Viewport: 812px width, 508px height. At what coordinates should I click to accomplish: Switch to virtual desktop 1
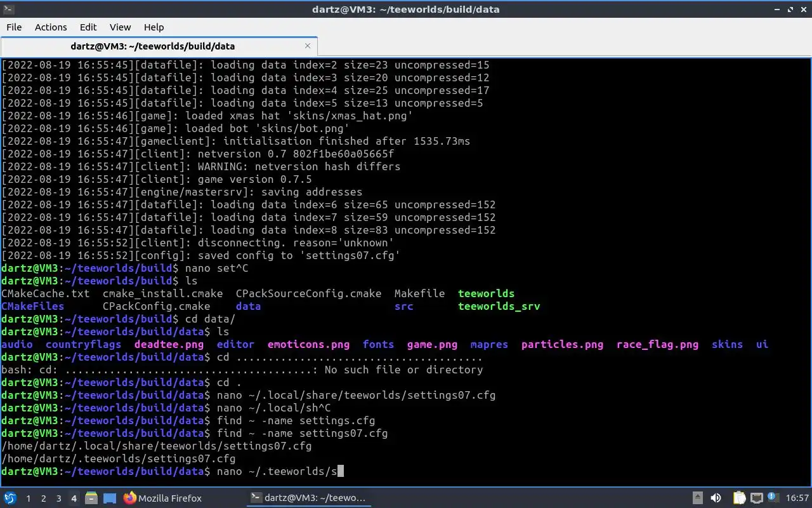pyautogui.click(x=29, y=498)
